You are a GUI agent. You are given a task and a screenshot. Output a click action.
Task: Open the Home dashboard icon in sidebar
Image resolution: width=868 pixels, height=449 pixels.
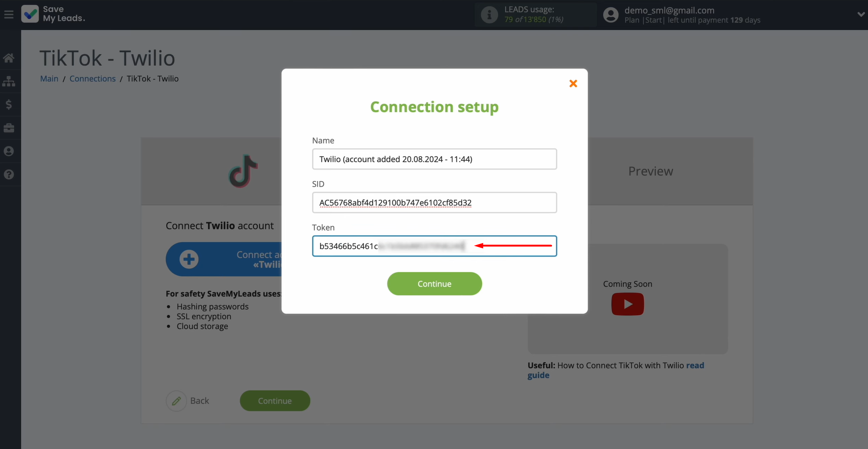coord(9,57)
